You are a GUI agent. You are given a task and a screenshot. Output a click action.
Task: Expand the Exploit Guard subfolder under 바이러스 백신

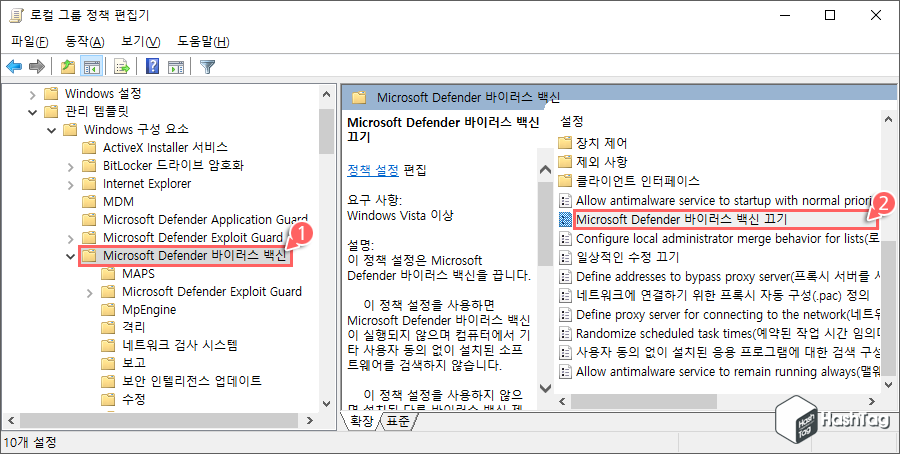coord(90,292)
